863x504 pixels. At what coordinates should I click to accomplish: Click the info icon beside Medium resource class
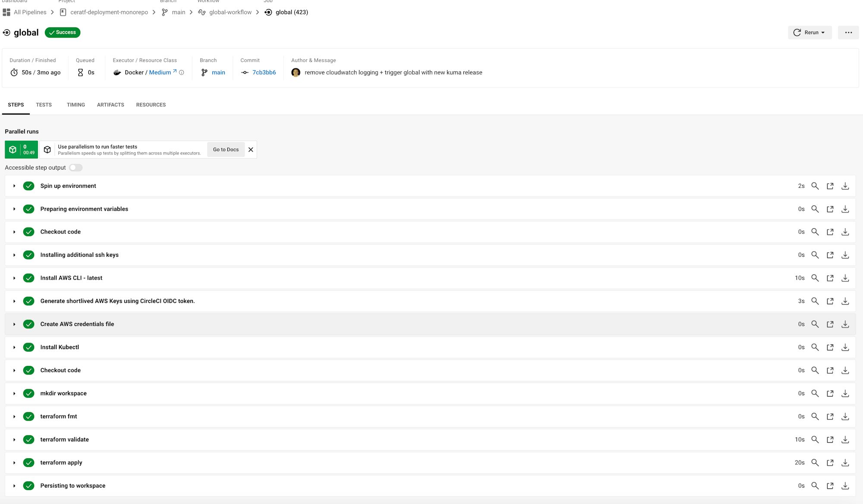tap(182, 72)
